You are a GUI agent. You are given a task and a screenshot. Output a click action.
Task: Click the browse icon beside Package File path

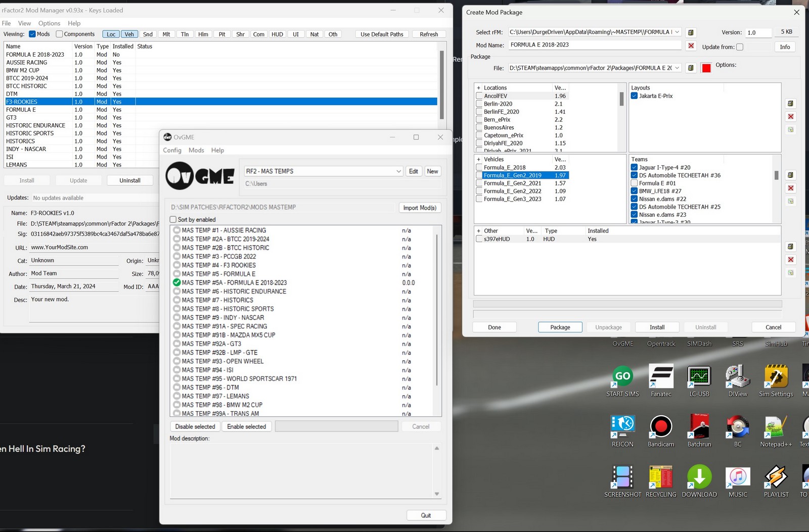point(691,68)
